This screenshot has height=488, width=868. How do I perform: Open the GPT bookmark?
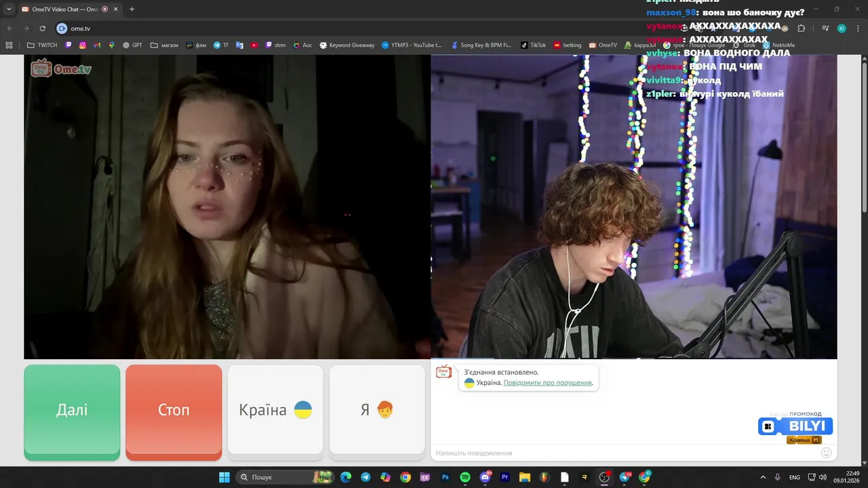[132, 45]
